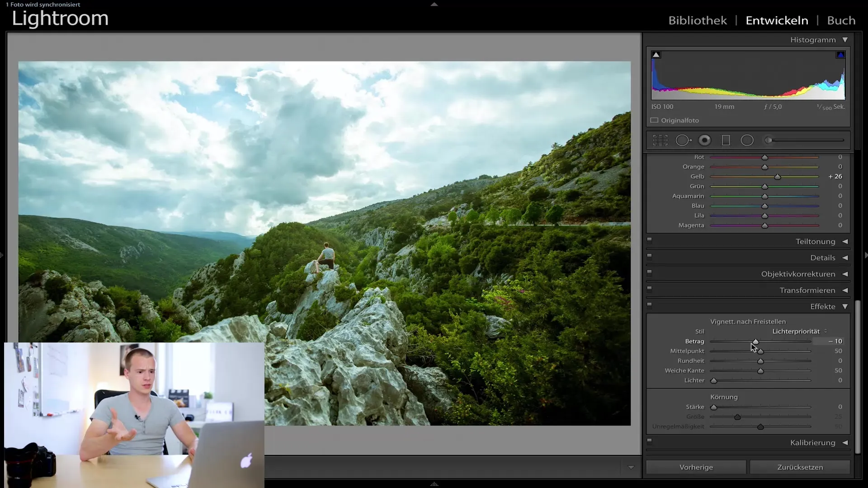The height and width of the screenshot is (488, 868).
Task: Toggle the Kalibrierung panel switch
Action: (x=650, y=441)
